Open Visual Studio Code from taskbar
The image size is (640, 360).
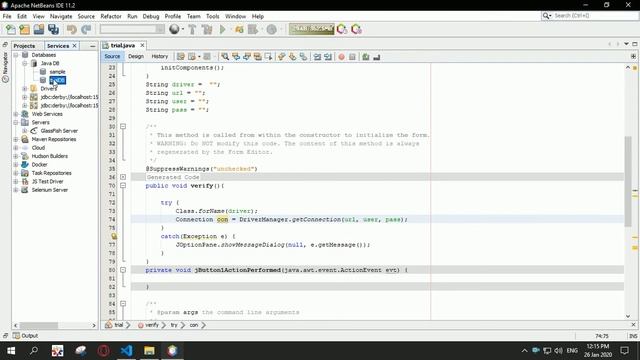coord(126,351)
